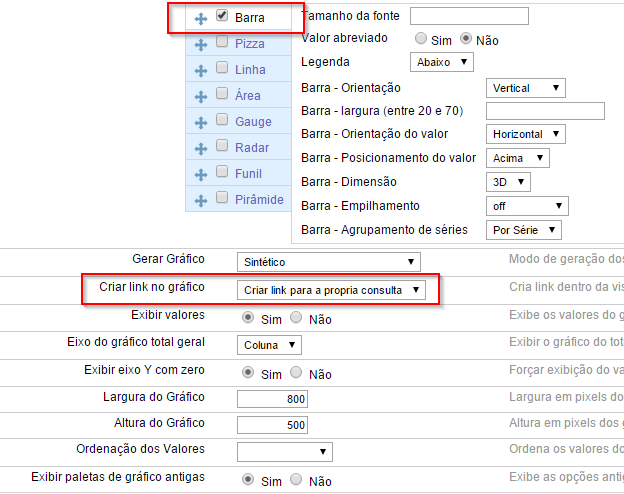Click the move icon beside Linha
This screenshot has height=494, width=624.
click(201, 69)
